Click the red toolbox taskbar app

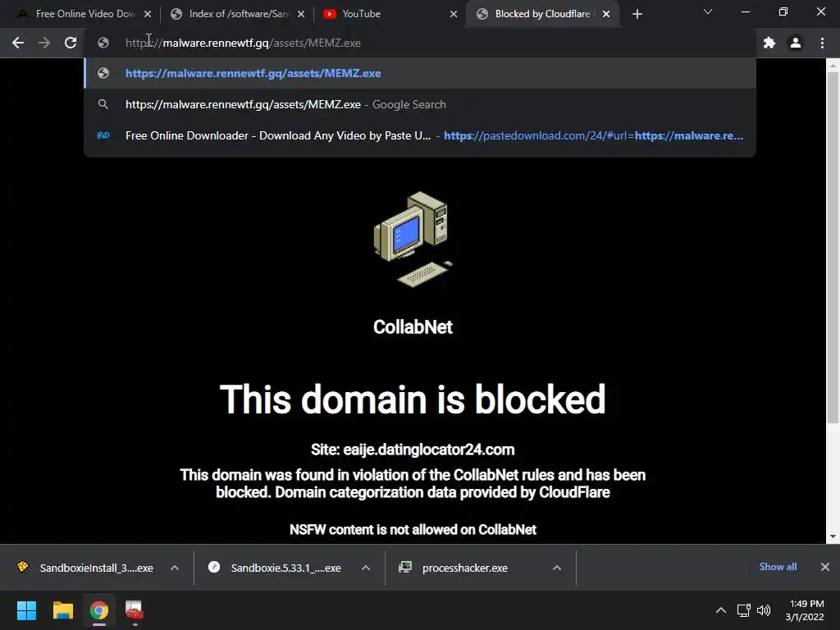coord(134,610)
